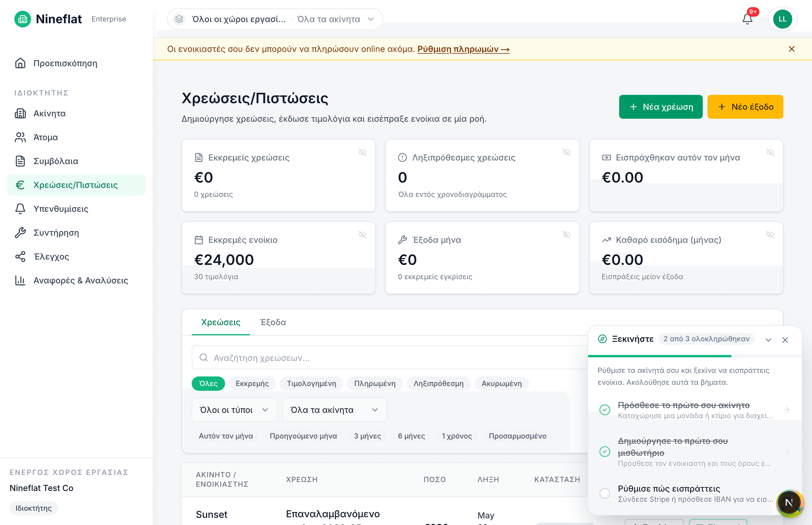The image size is (812, 525).
Task: Click the Αναζήτηση χρεώσεων search field
Action: [x=390, y=358]
